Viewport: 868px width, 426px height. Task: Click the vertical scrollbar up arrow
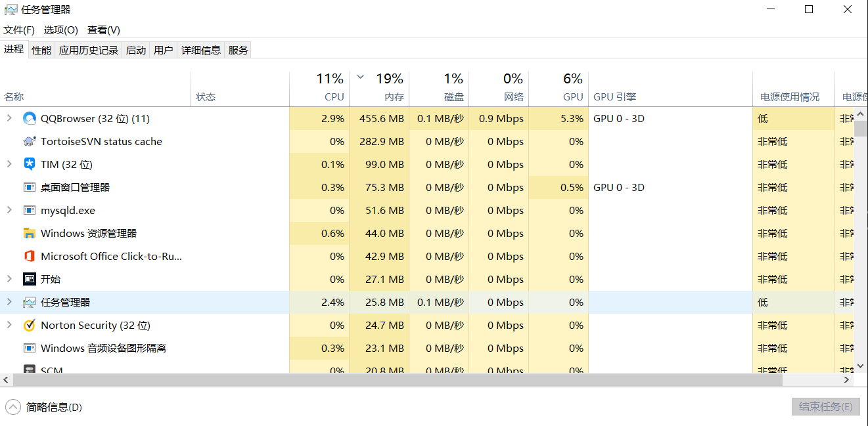[x=861, y=113]
